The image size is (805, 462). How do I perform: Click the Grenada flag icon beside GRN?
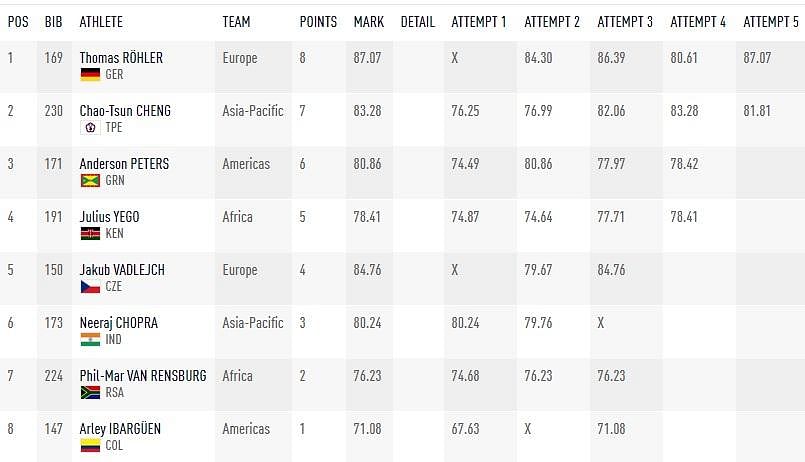[90, 180]
